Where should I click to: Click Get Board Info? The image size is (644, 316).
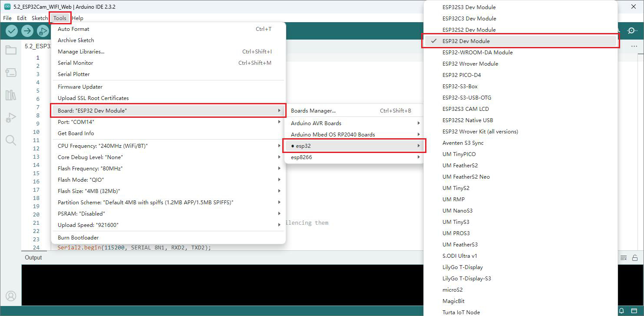coord(168,133)
